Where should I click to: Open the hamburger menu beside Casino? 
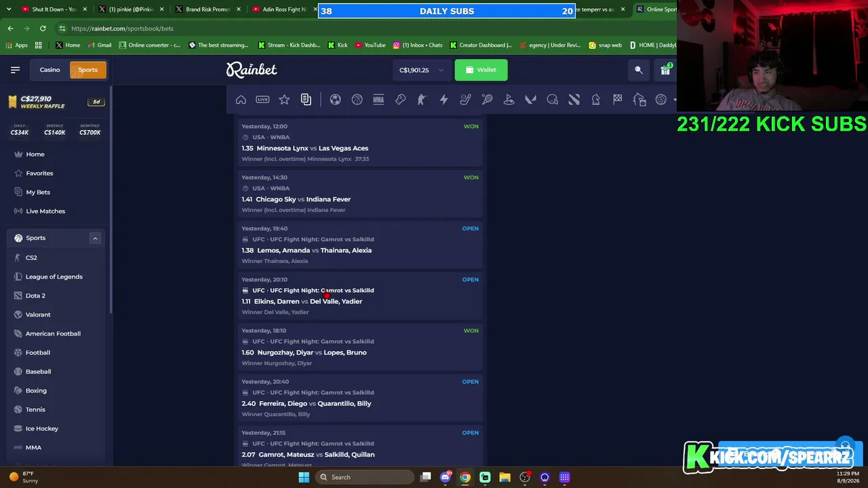coord(15,70)
